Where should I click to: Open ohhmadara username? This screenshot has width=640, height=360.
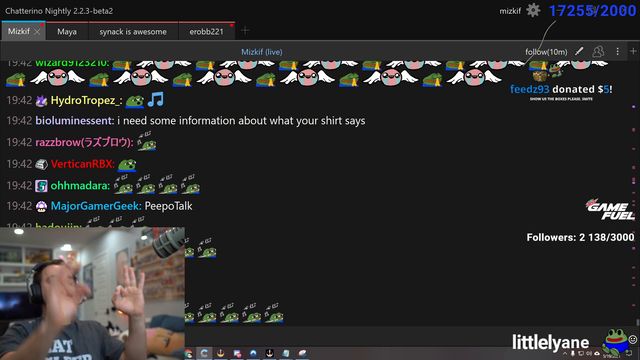[80, 186]
